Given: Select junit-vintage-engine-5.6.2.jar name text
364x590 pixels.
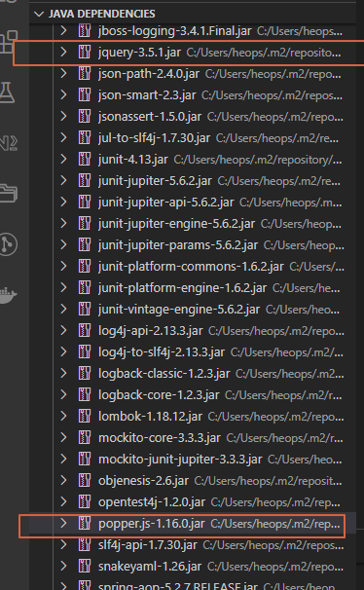Looking at the screenshot, I should (179, 310).
